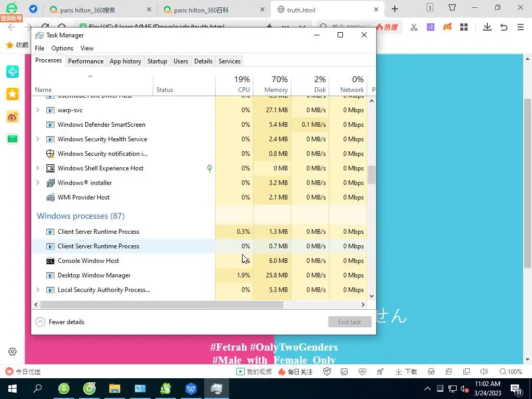This screenshot has width=532, height=399.
Task: Click the WPS Writer taskbar icon
Action: click(191, 389)
